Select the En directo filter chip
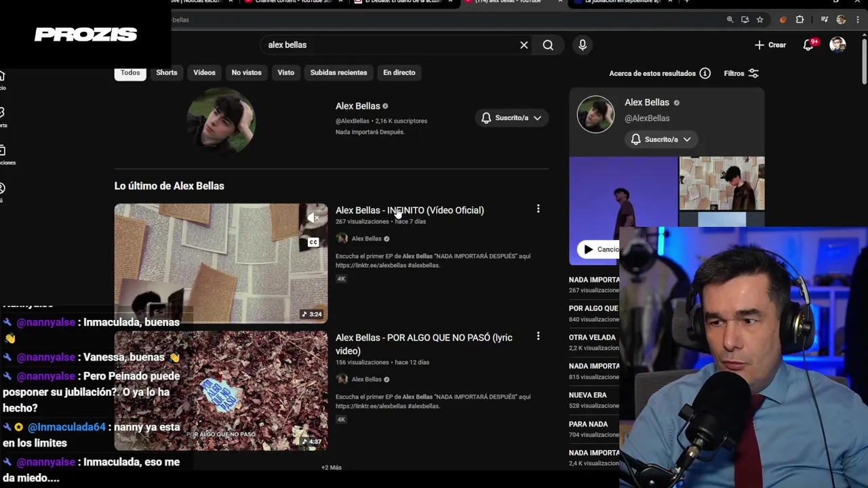 [x=399, y=73]
